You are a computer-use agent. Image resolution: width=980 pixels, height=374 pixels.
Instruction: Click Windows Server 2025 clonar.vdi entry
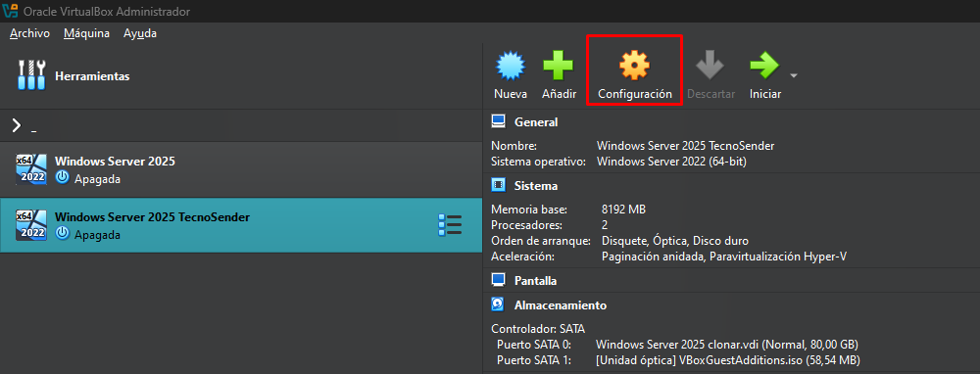tap(727, 344)
